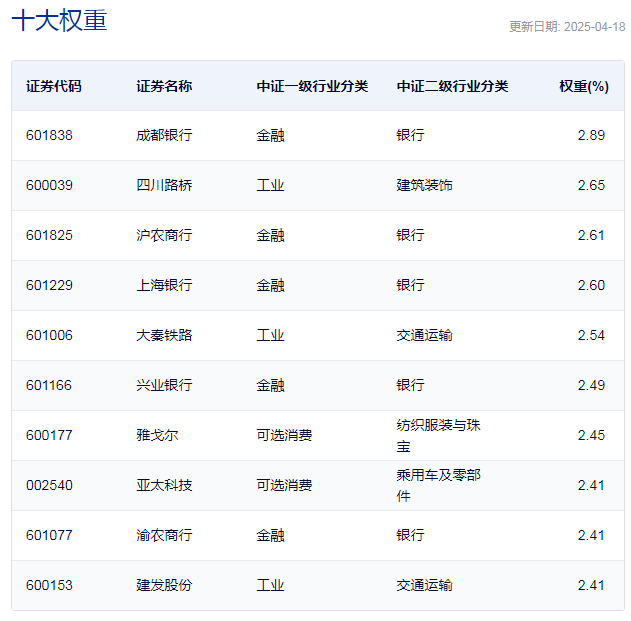
Task: Select stock code 600039
Action: point(49,185)
